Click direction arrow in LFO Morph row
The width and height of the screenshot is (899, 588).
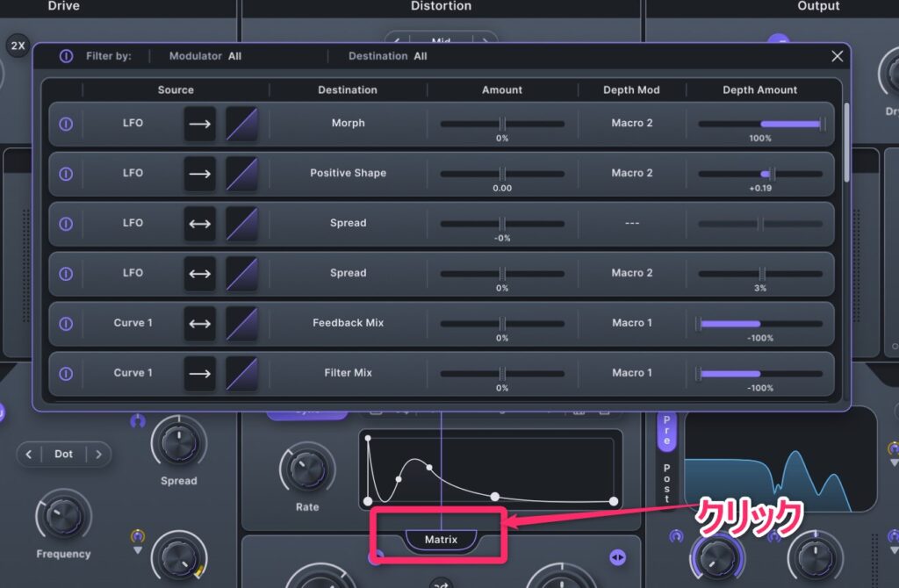point(200,124)
